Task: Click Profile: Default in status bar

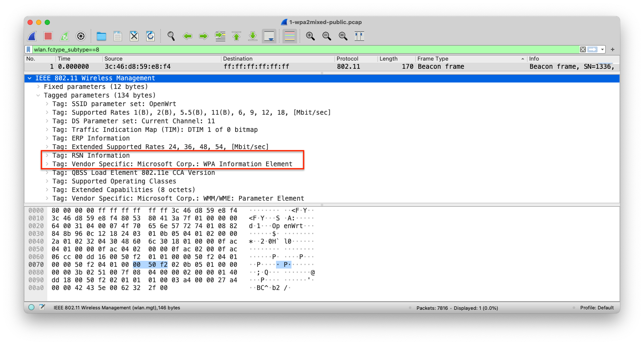Action: click(596, 308)
